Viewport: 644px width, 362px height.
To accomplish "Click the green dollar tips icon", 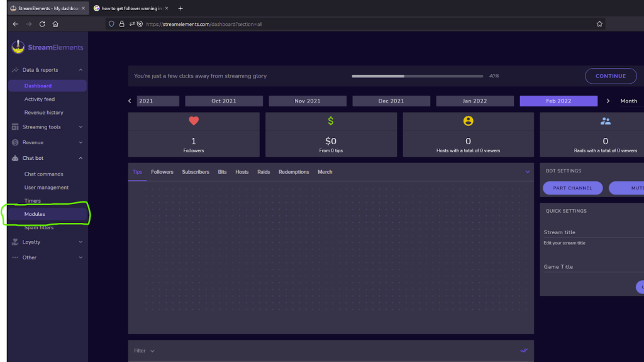I will pos(331,121).
